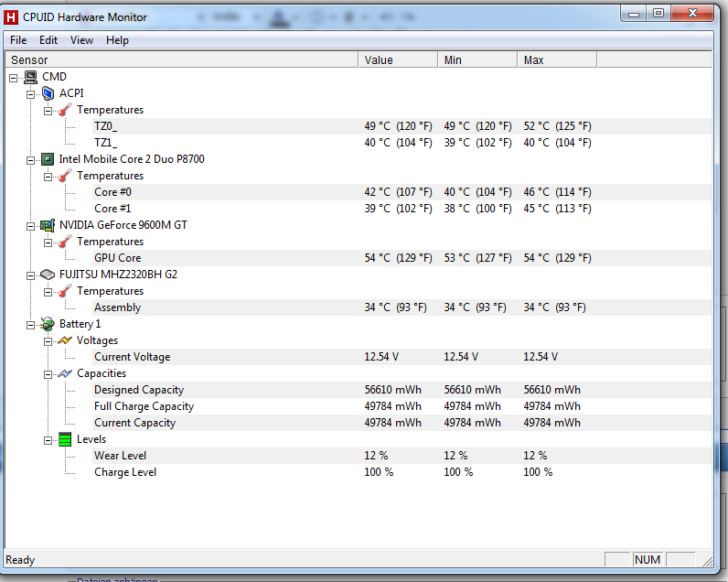Click the Max column header
The width and height of the screenshot is (728, 582).
[x=557, y=59]
